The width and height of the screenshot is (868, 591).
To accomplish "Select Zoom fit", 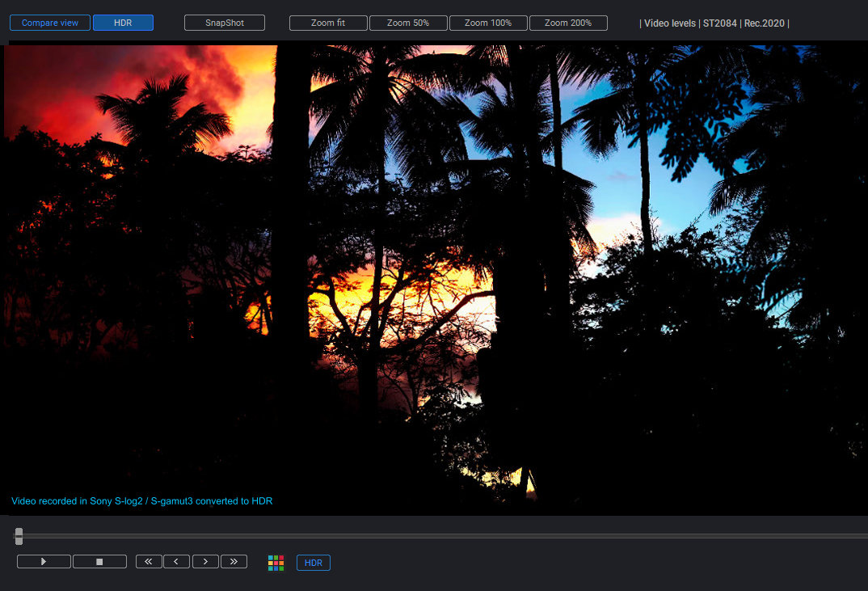I will click(328, 23).
